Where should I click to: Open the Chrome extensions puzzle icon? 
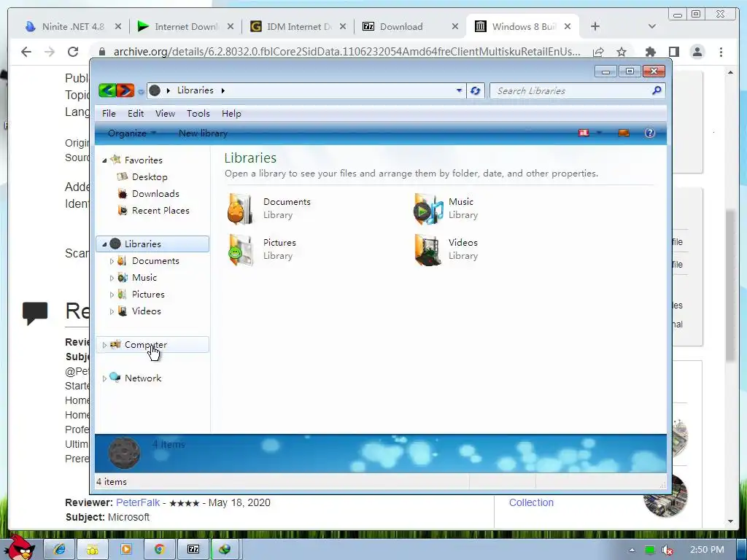(x=650, y=52)
